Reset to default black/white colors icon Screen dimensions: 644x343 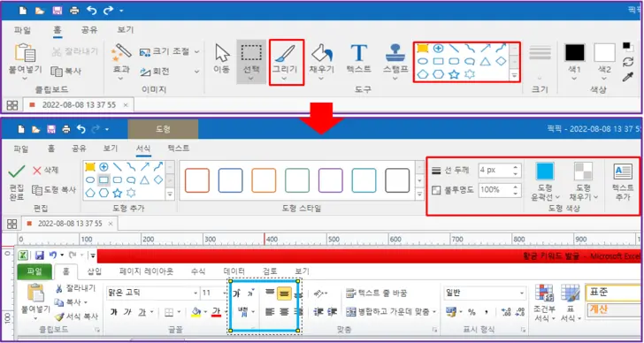627,47
